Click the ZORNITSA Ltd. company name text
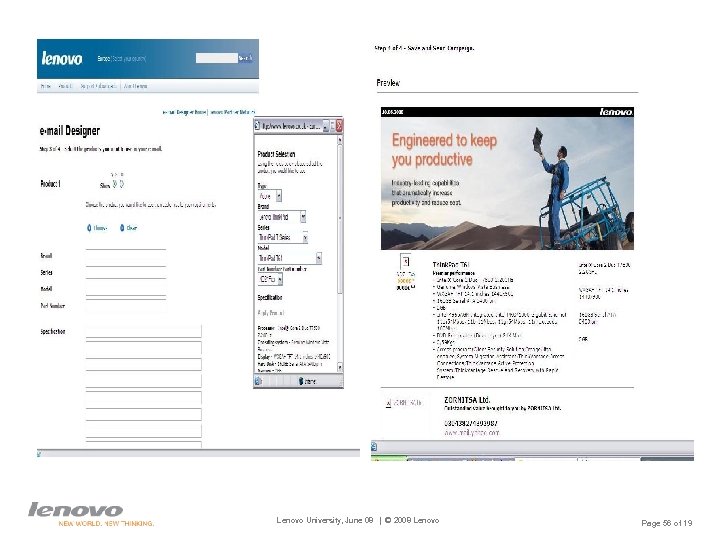This screenshot has height=540, width=720. pyautogui.click(x=467, y=400)
